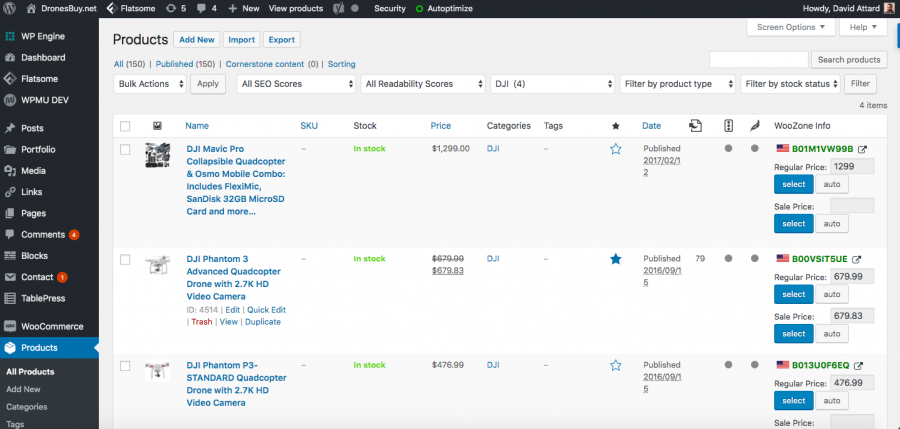Open external link for B013U0F6EQ

(859, 365)
